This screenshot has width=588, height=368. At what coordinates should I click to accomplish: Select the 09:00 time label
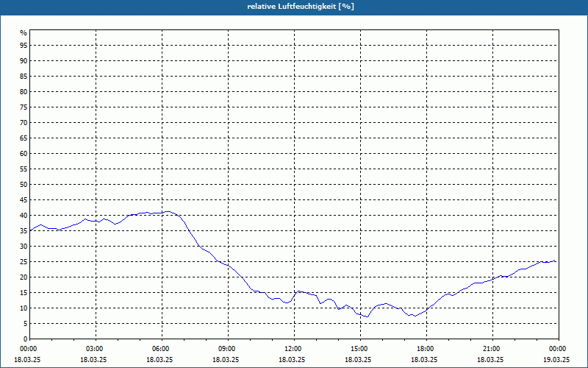point(228,349)
